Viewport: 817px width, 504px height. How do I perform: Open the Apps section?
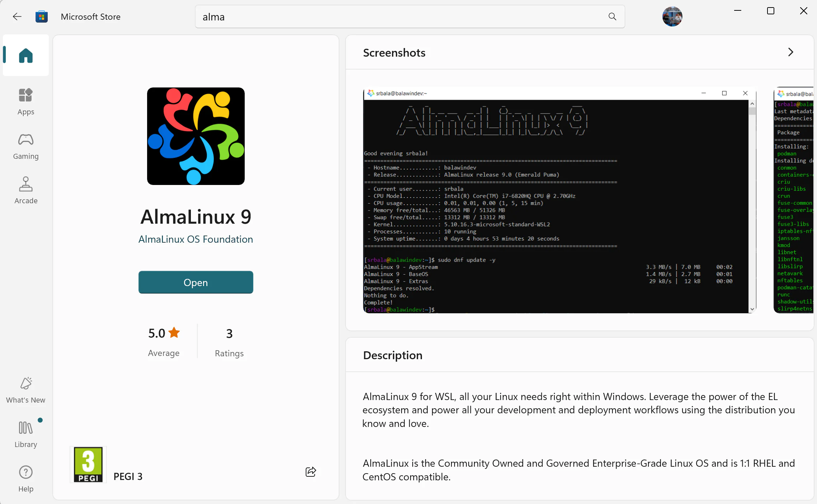pos(26,102)
